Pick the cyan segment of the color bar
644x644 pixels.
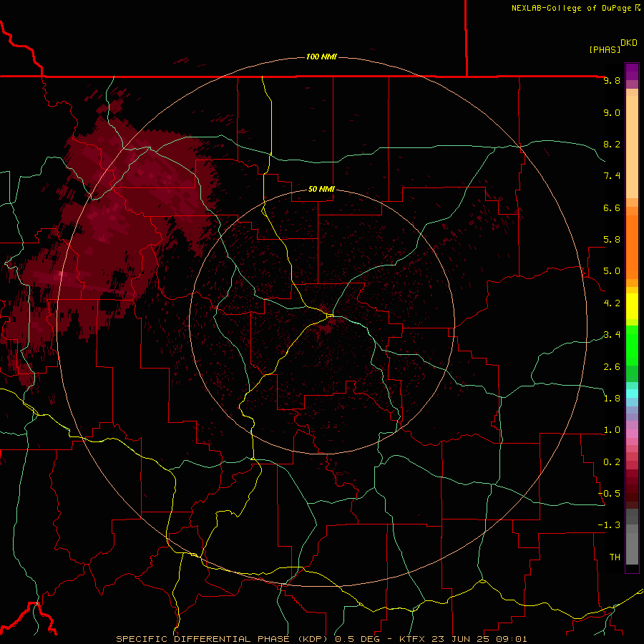[x=632, y=394]
